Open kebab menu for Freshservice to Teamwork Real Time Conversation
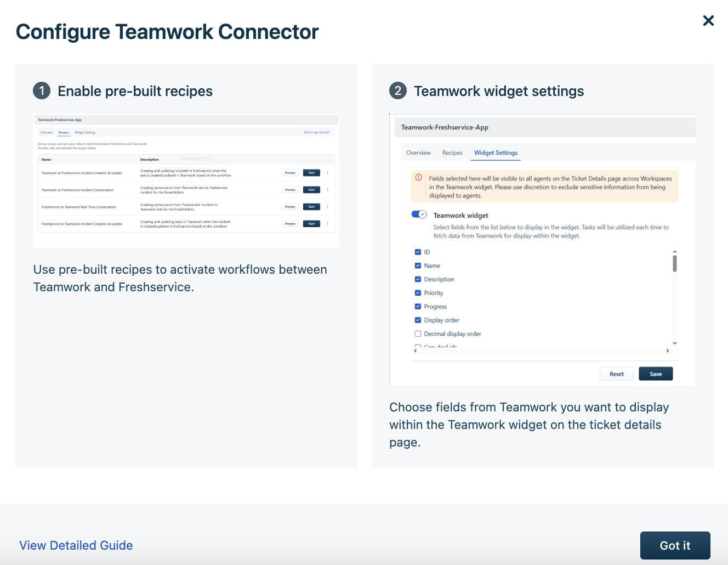Screen dimensions: 728x565 pyautogui.click(x=328, y=207)
